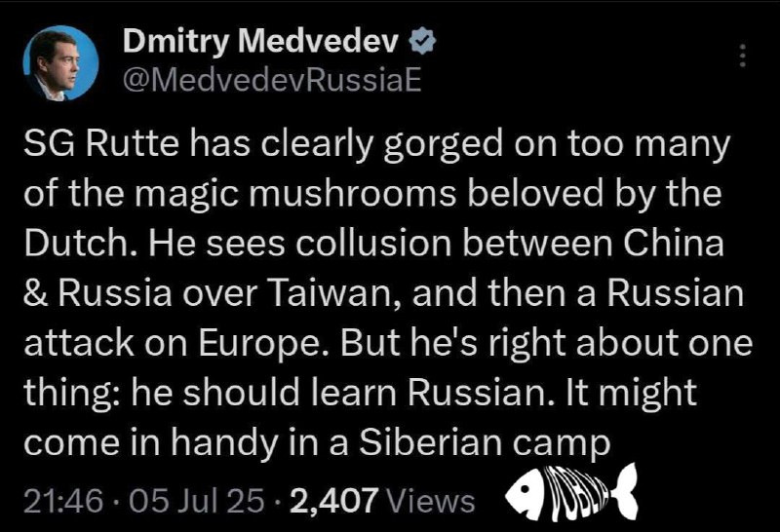Click the 05 Jul 25 date
Image resolution: width=780 pixels, height=532 pixels.
tap(196, 500)
